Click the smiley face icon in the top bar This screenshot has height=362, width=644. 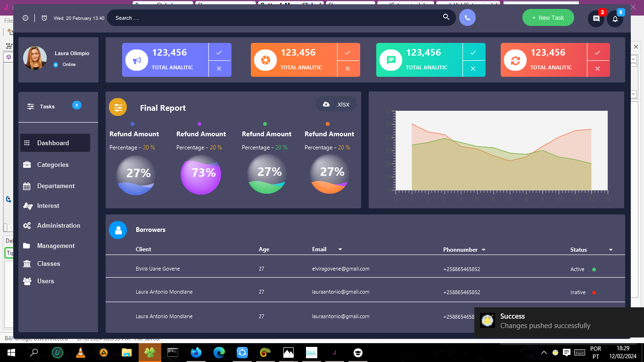coord(25,18)
